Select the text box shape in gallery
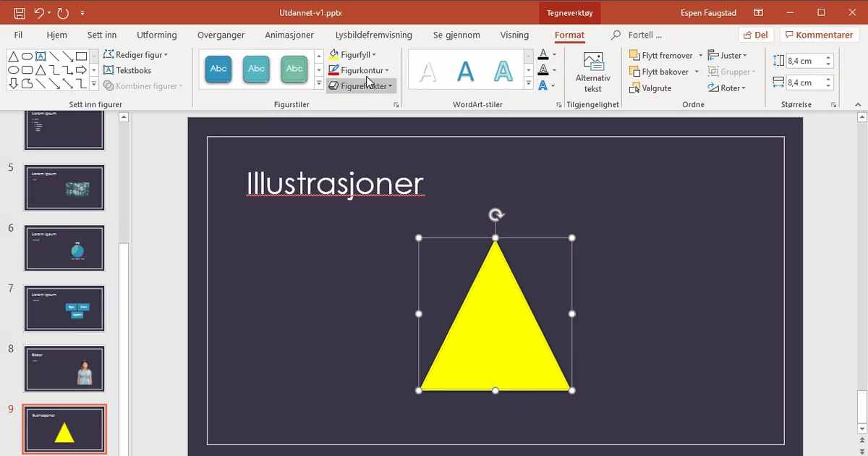The height and width of the screenshot is (456, 868). pos(41,56)
